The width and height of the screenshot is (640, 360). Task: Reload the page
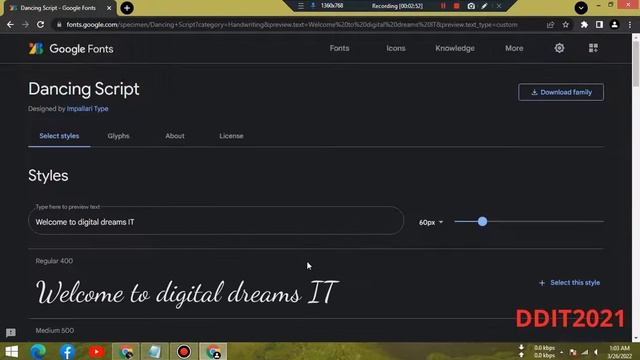tap(40, 24)
